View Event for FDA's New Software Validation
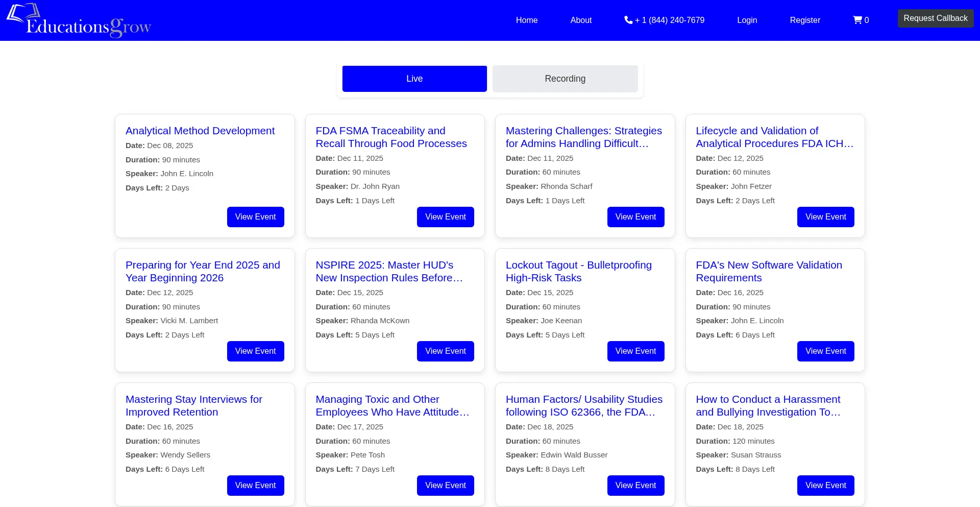 [825, 351]
